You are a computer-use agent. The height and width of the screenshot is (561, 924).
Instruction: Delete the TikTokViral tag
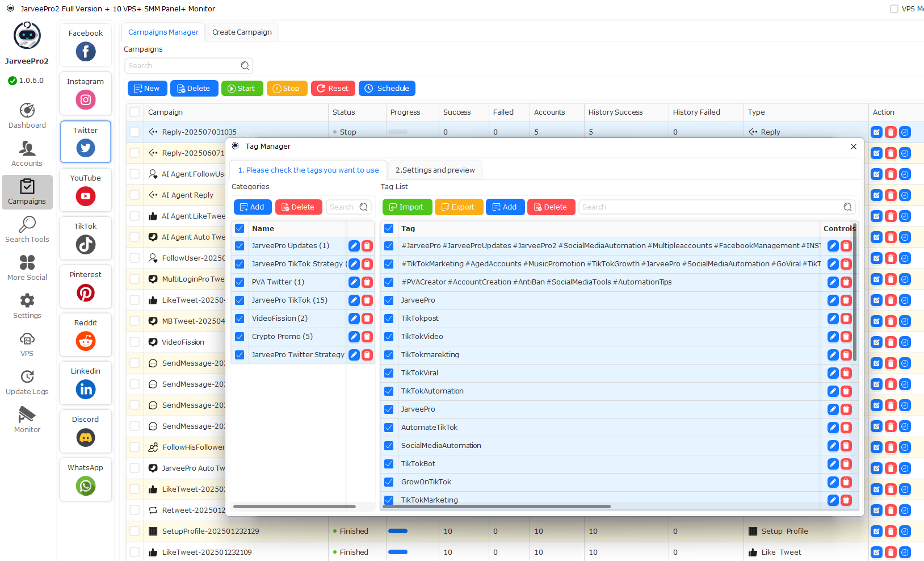coord(846,373)
